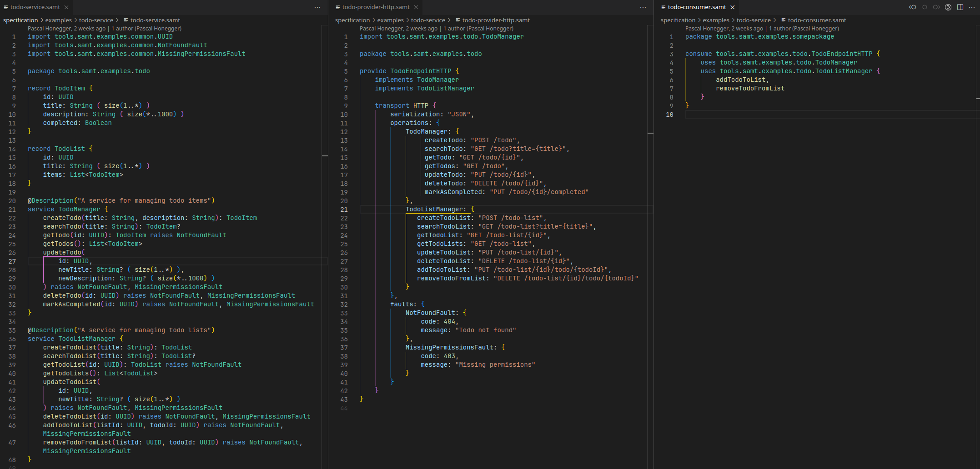Place cursor on 'record TodoItem' declaration
The image size is (980, 469).
pyautogui.click(x=60, y=89)
